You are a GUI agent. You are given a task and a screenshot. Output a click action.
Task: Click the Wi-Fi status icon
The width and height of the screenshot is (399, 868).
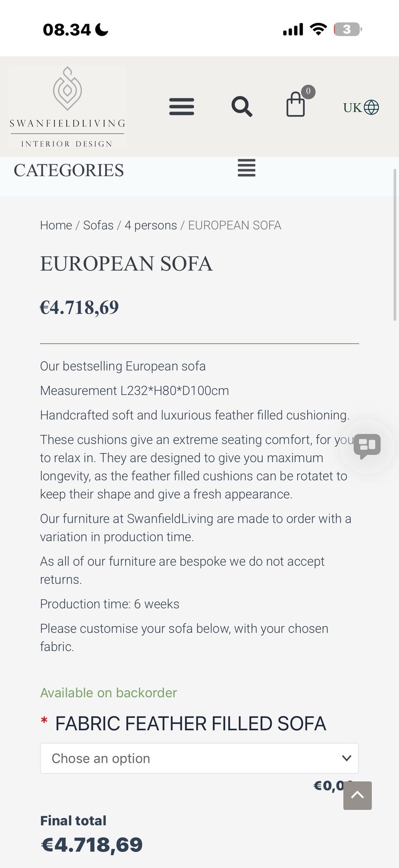pos(318,29)
